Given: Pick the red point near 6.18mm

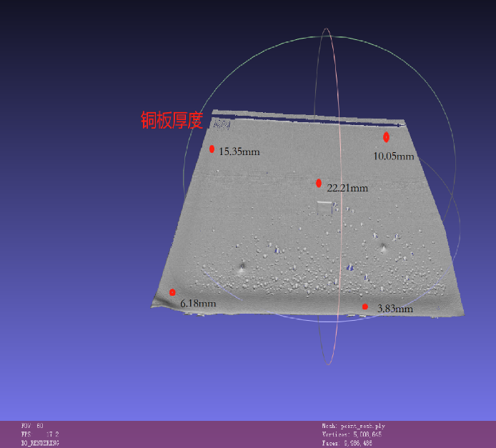Looking at the screenshot, I should [x=172, y=292].
